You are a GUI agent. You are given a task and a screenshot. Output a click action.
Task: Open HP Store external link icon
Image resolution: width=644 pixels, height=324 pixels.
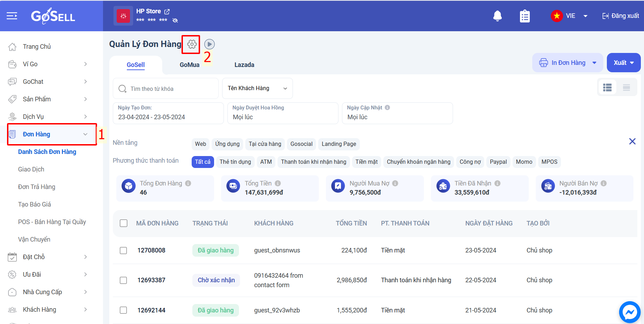167,12
